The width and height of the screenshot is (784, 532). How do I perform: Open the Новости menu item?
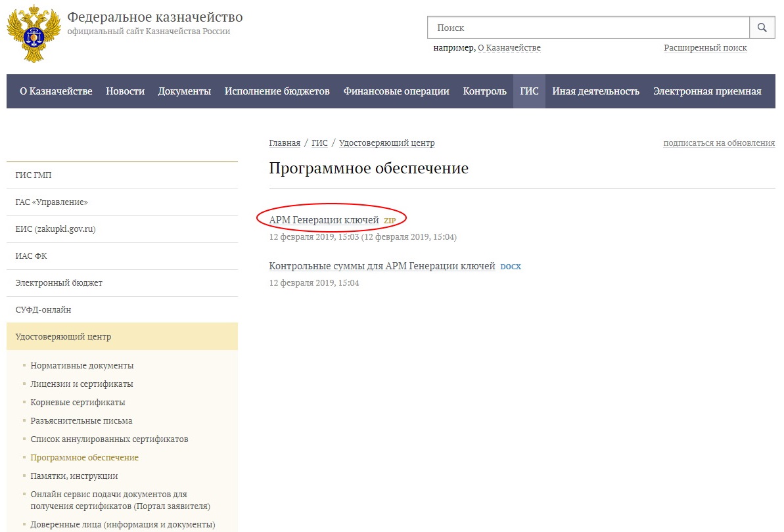(125, 91)
